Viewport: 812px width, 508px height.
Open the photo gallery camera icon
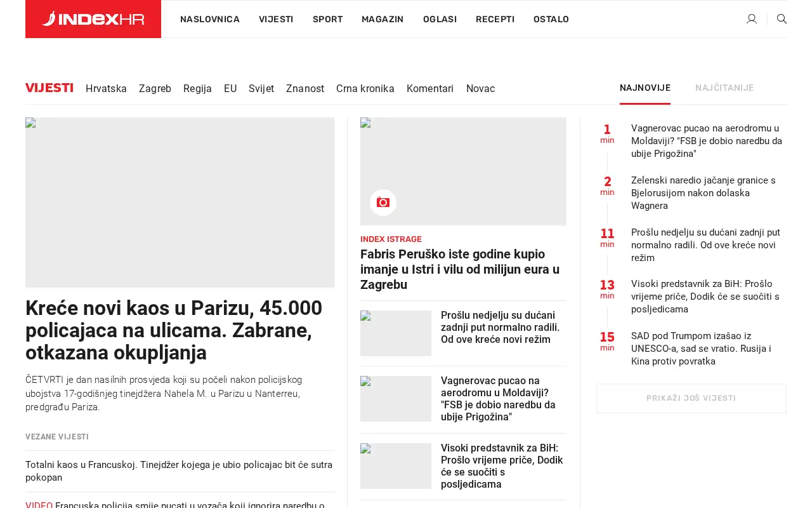pos(383,203)
